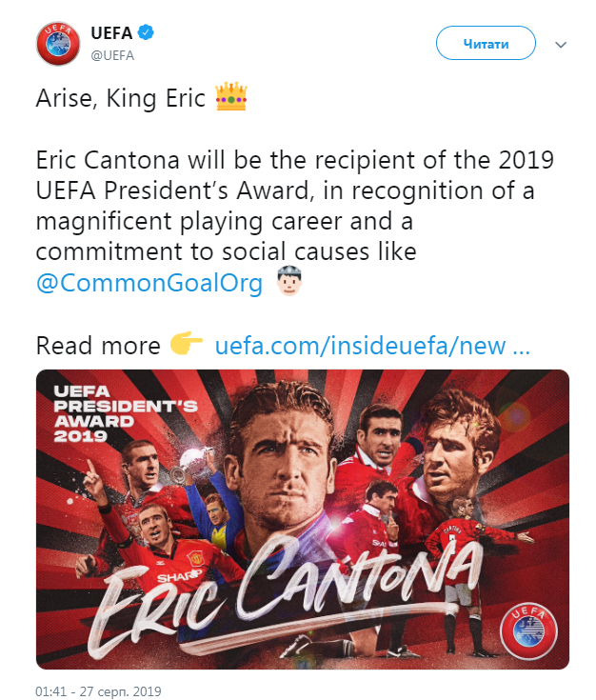Open the @UEFA handle link
Viewport: 596px width, 700px height.
(x=112, y=54)
